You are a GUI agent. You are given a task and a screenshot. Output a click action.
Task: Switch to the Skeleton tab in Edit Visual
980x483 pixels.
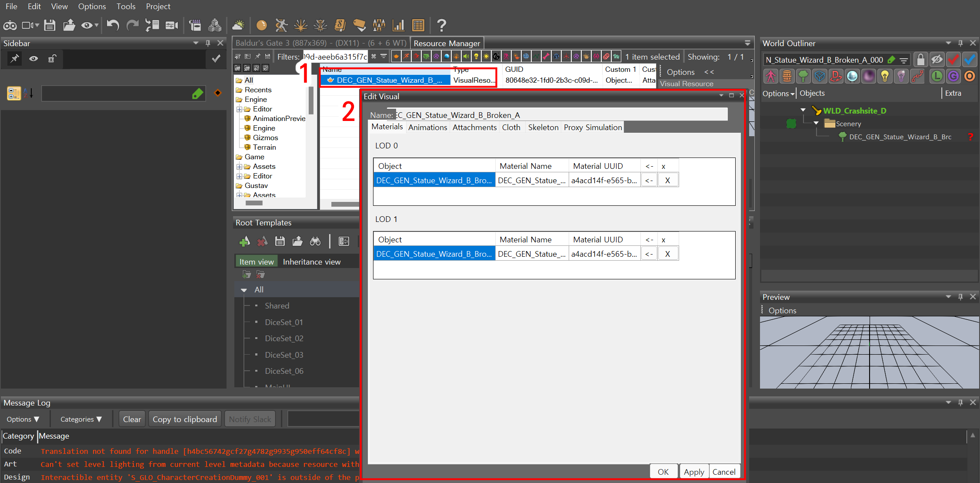click(x=543, y=127)
